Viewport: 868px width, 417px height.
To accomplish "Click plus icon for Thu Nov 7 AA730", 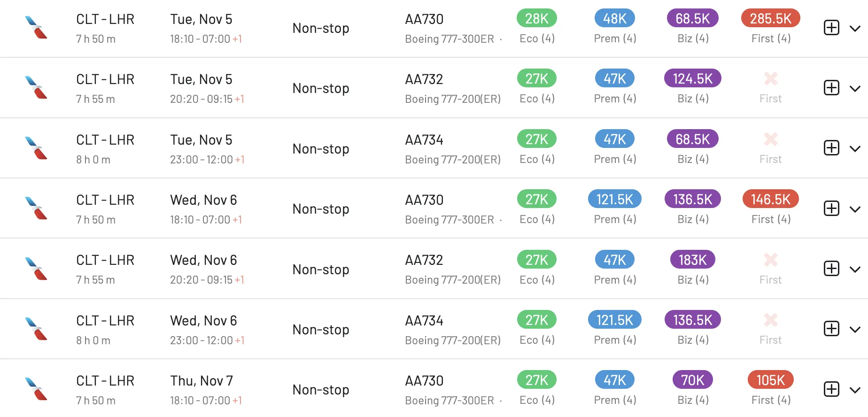I will (x=831, y=389).
